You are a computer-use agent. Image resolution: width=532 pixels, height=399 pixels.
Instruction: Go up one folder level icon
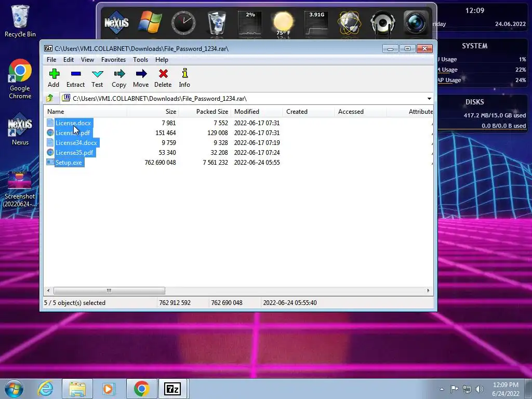(50, 98)
